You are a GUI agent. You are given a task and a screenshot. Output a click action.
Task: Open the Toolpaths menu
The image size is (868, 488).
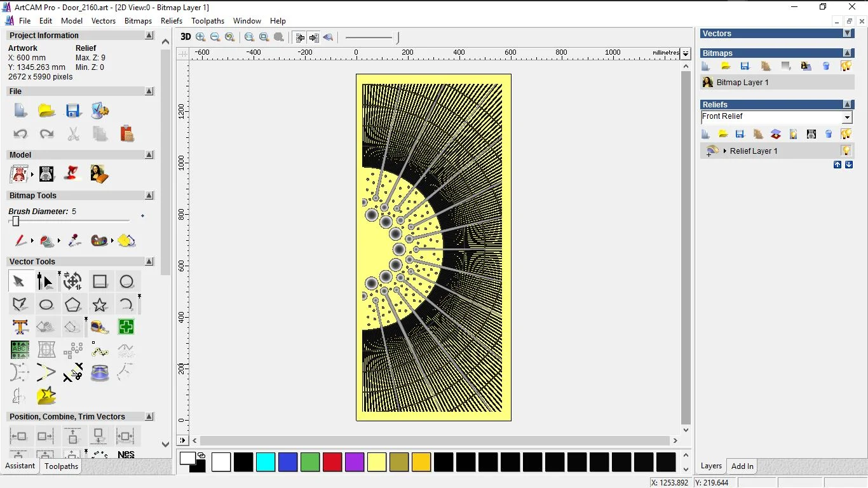[207, 21]
